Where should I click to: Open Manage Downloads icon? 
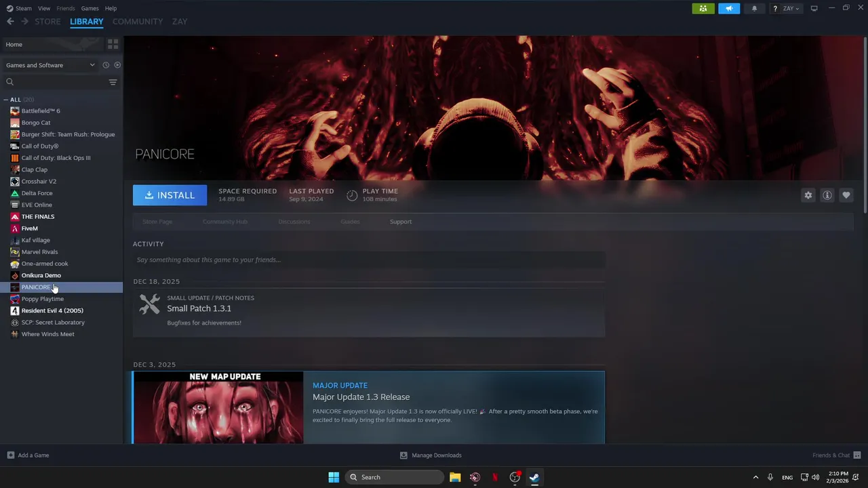click(403, 455)
